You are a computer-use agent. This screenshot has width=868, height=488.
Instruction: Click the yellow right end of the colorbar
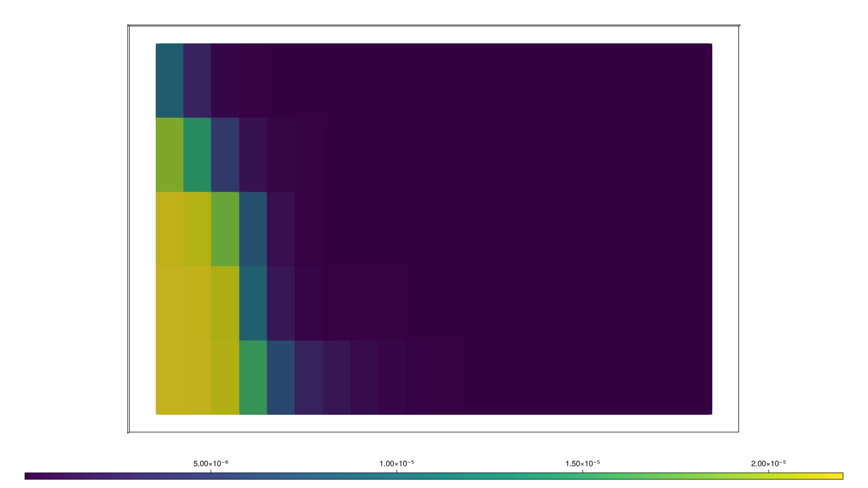point(838,476)
